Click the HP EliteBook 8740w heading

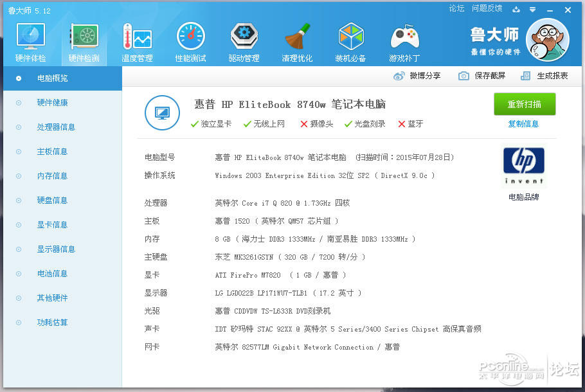290,105
